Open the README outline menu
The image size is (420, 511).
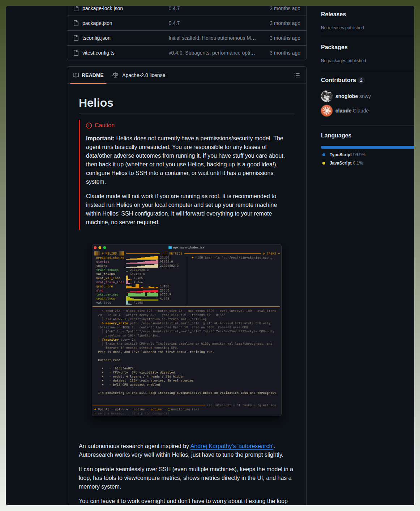pyautogui.click(x=297, y=75)
